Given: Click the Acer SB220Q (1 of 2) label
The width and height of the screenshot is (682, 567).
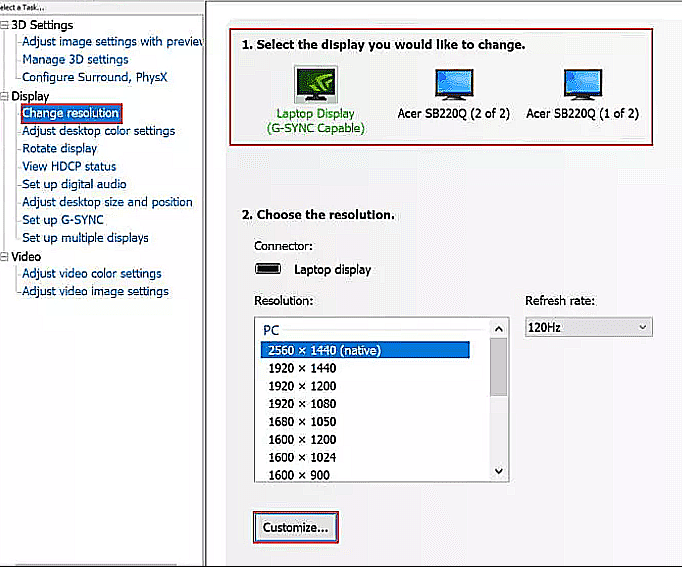Looking at the screenshot, I should pyautogui.click(x=582, y=113).
